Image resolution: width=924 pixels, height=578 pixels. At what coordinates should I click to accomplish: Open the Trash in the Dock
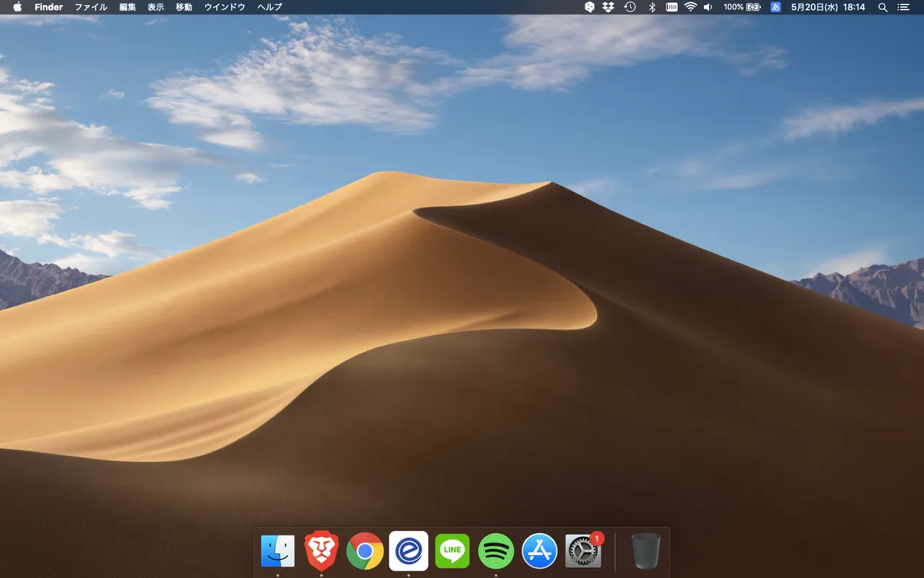coord(646,551)
